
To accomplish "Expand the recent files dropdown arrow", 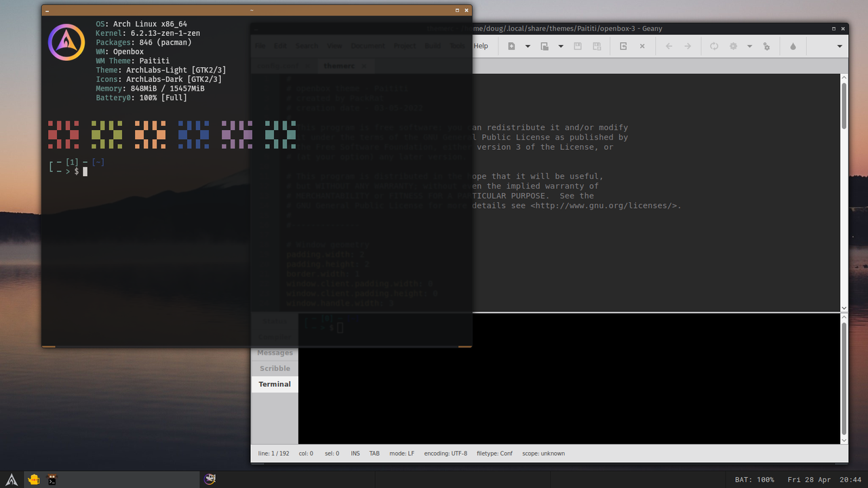I will coord(561,46).
